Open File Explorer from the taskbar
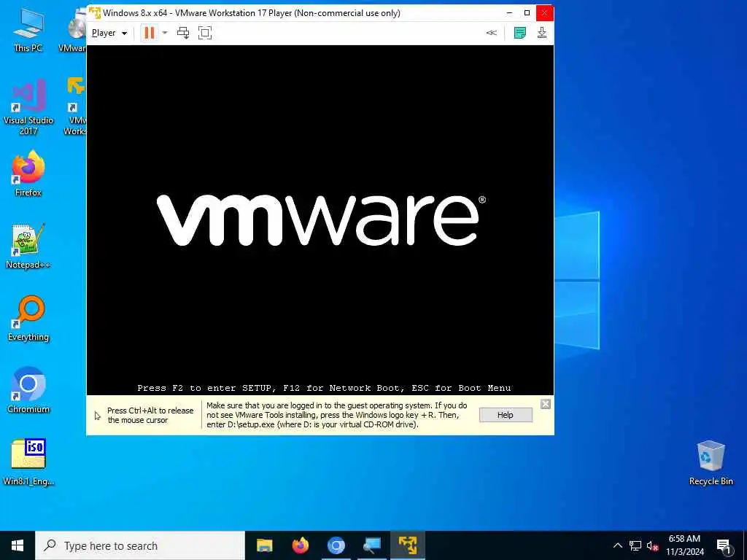This screenshot has width=747, height=560. tap(264, 545)
